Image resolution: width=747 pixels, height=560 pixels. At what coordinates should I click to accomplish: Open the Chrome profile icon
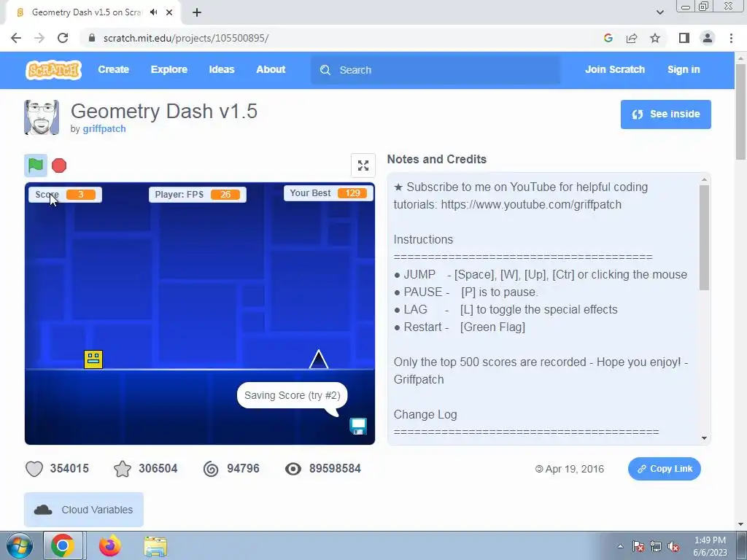point(708,38)
